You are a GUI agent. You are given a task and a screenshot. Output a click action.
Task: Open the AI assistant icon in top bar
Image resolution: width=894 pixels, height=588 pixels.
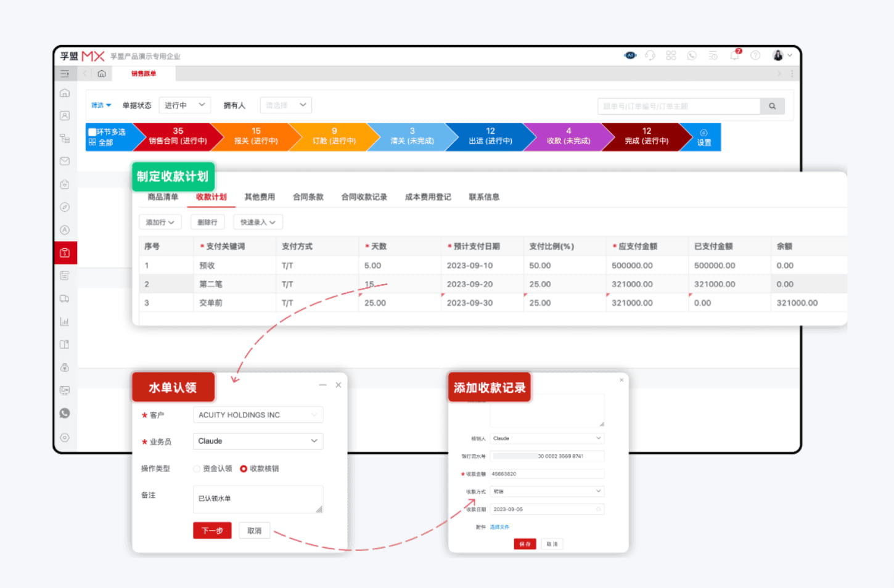(x=630, y=55)
